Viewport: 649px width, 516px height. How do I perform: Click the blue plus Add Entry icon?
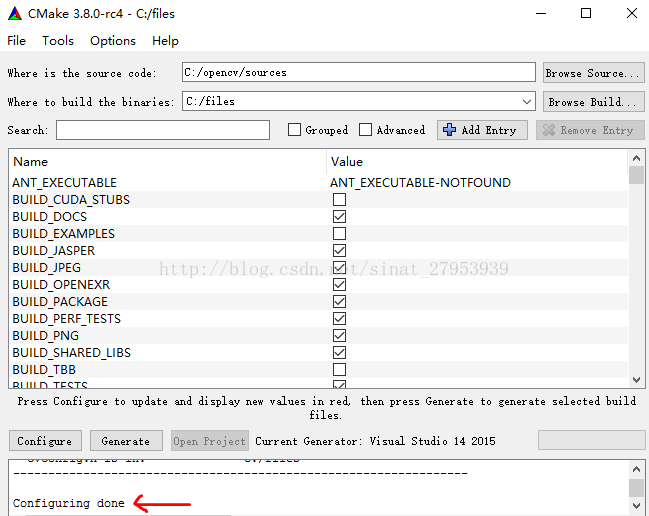[449, 130]
